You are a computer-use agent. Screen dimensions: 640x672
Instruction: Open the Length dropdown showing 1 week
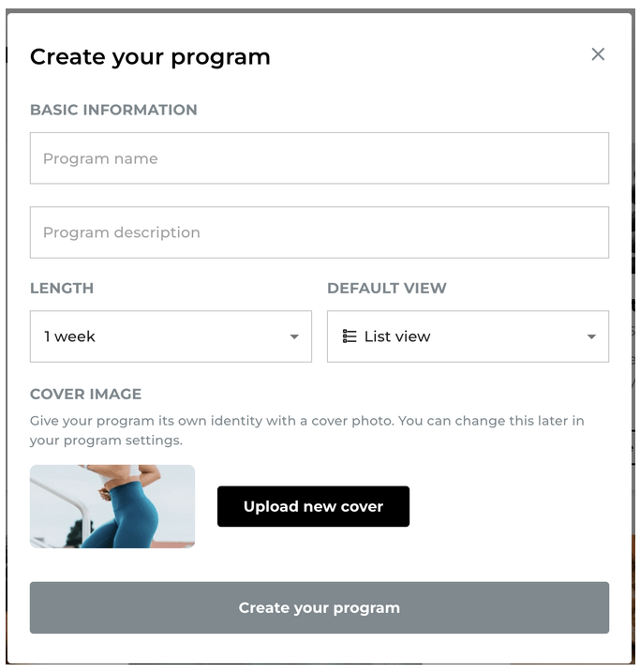click(171, 336)
